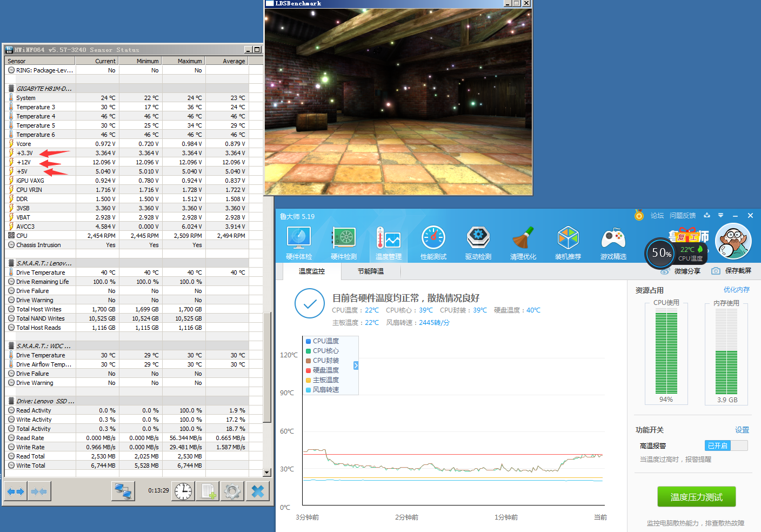761x532 pixels.
Task: Click HWiNFO Current column header
Action: (x=97, y=61)
